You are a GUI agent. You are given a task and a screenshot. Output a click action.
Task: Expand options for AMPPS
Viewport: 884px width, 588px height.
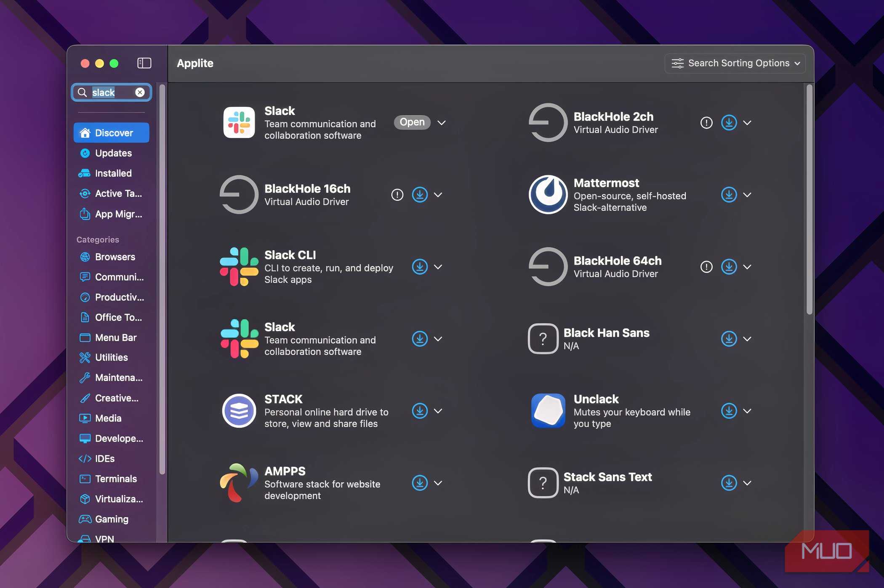(438, 483)
